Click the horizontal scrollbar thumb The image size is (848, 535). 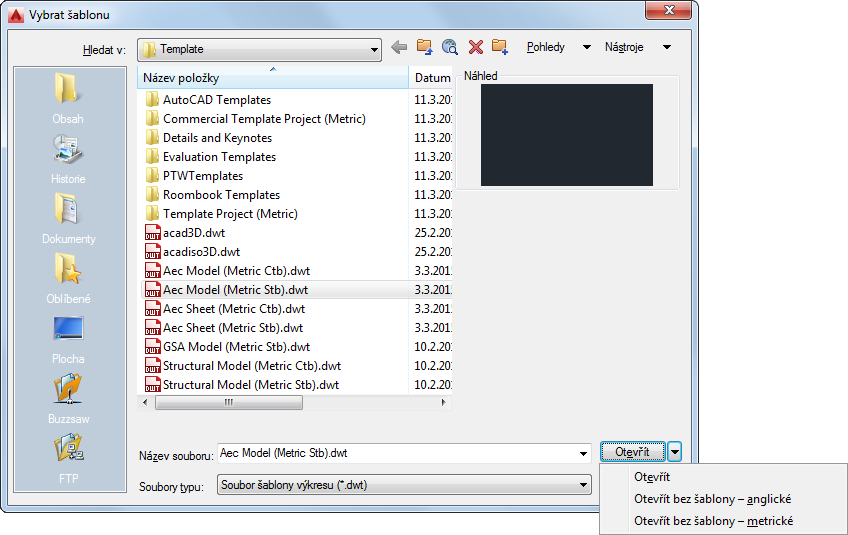[x=229, y=402]
